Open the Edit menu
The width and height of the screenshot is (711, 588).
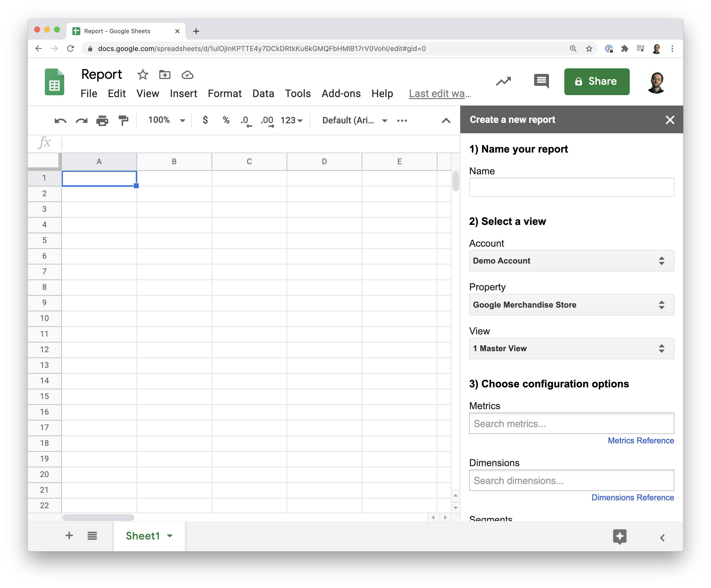click(116, 93)
